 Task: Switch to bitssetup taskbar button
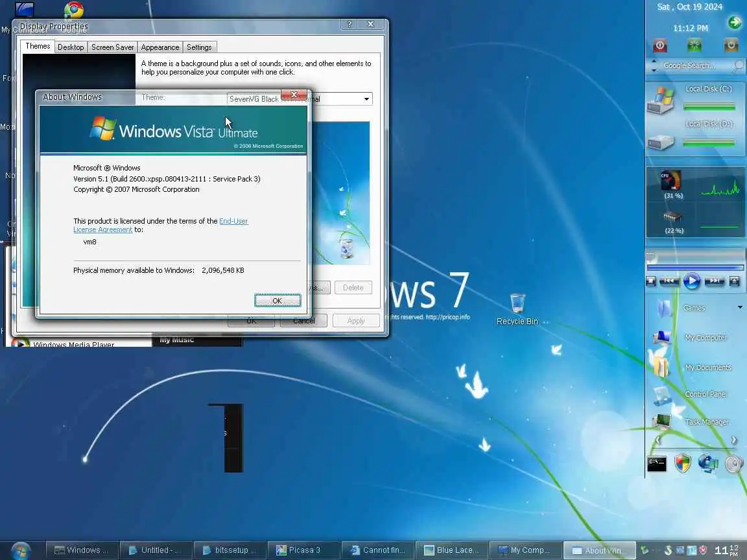(x=230, y=550)
